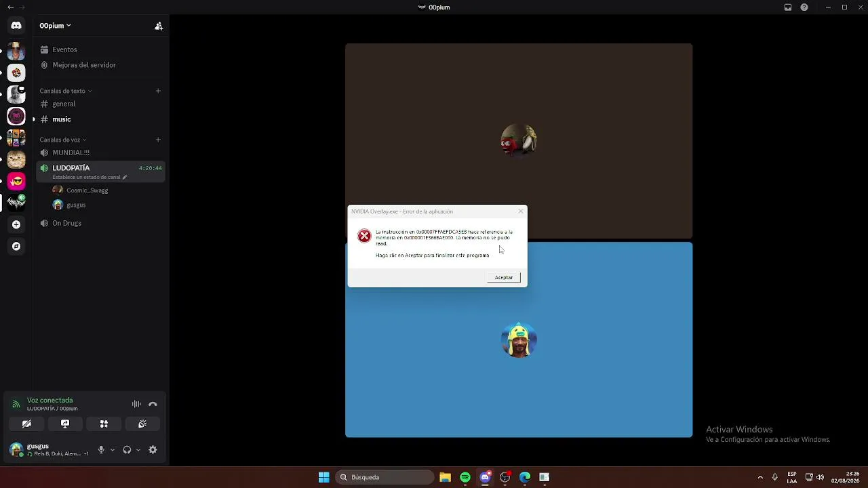Screen dimensions: 868x488
Task: Open the taskbar clock and date
Action: [x=846, y=477]
